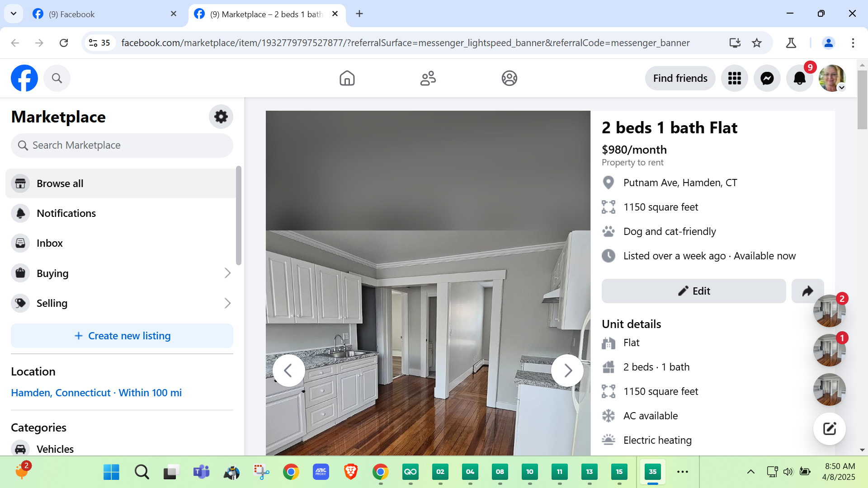Open the notifications bell
Image resolution: width=868 pixels, height=488 pixels.
[799, 78]
